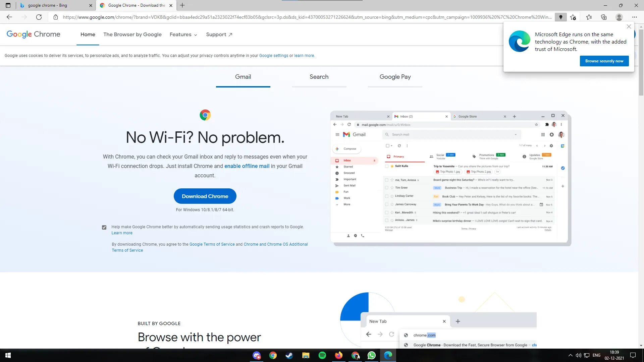Screen dimensions: 644x362
Task: Uncheck usage statistics and crash reports checkbox
Action: tap(104, 227)
